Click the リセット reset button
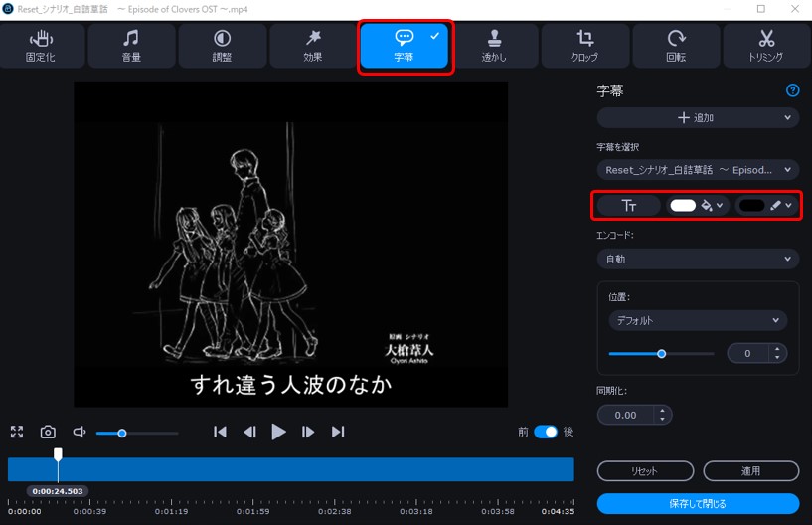 click(x=645, y=471)
